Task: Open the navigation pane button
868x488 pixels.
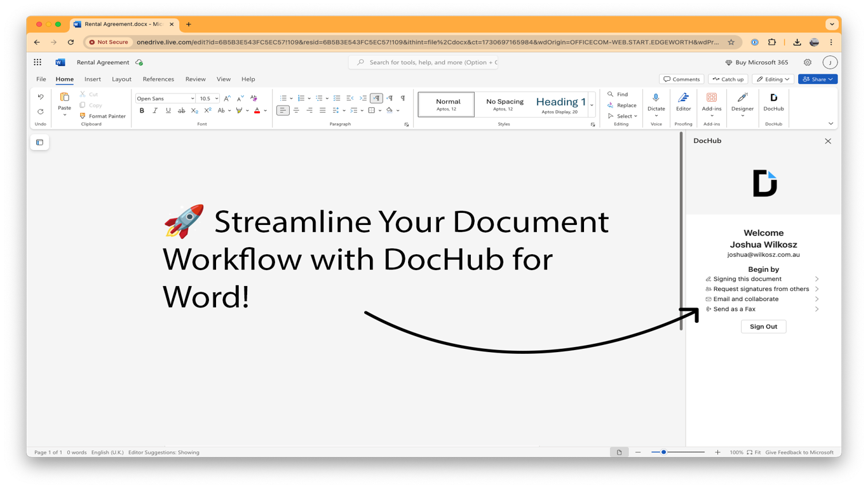Action: tap(39, 142)
